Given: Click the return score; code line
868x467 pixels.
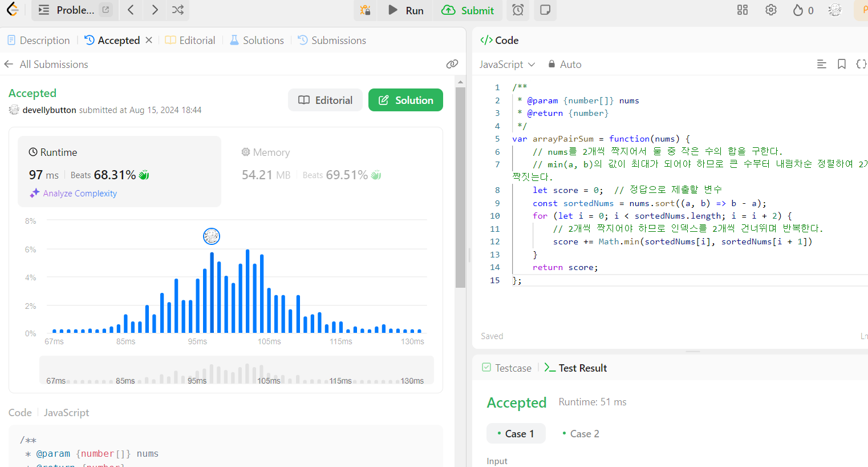Looking at the screenshot, I should tap(565, 267).
